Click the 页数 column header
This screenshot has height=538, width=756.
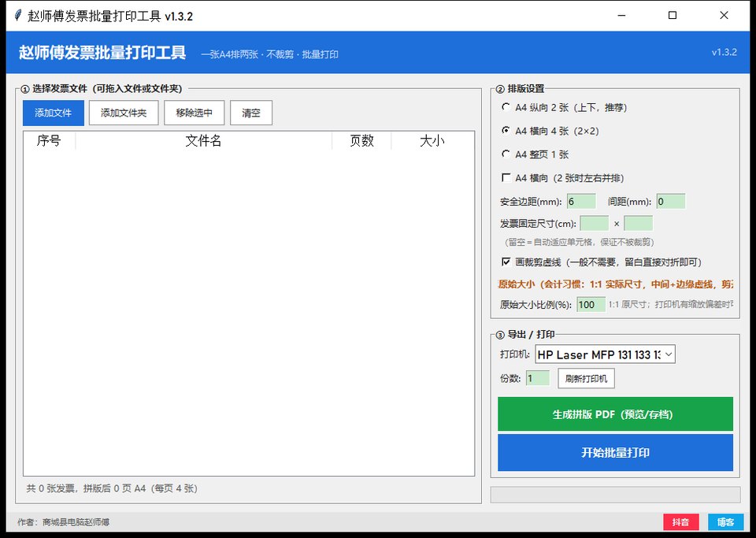click(x=361, y=141)
